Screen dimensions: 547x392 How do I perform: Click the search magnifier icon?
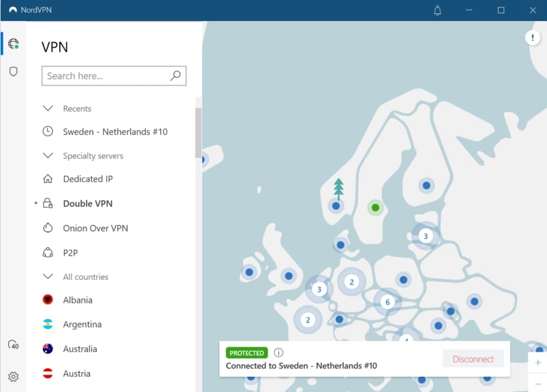pyautogui.click(x=175, y=75)
